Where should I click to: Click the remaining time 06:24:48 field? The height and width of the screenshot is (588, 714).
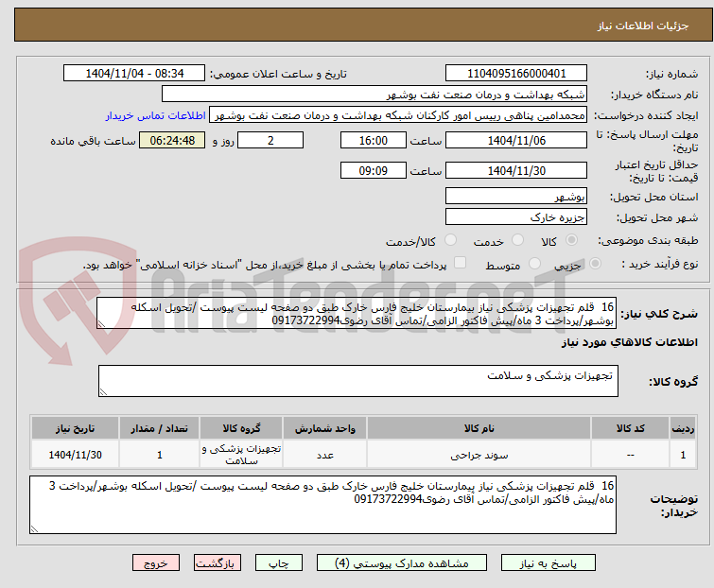(x=172, y=140)
